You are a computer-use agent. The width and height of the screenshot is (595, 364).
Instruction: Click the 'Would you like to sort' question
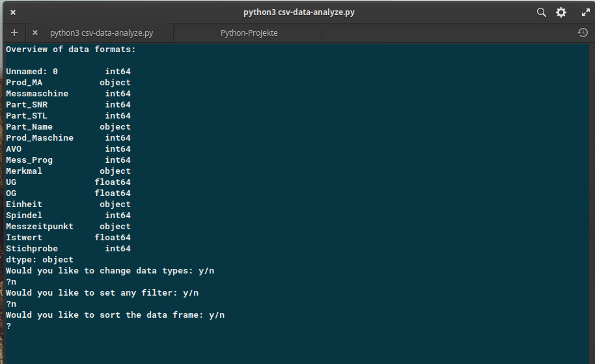(x=115, y=315)
